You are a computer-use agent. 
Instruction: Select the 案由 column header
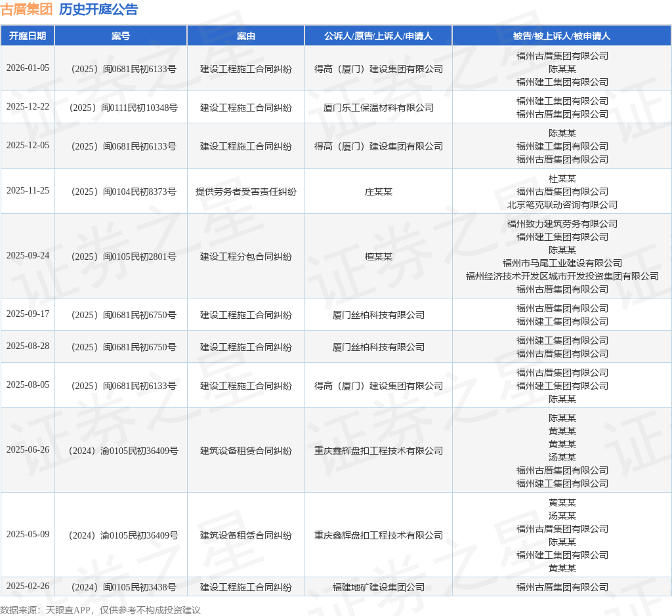tap(245, 36)
